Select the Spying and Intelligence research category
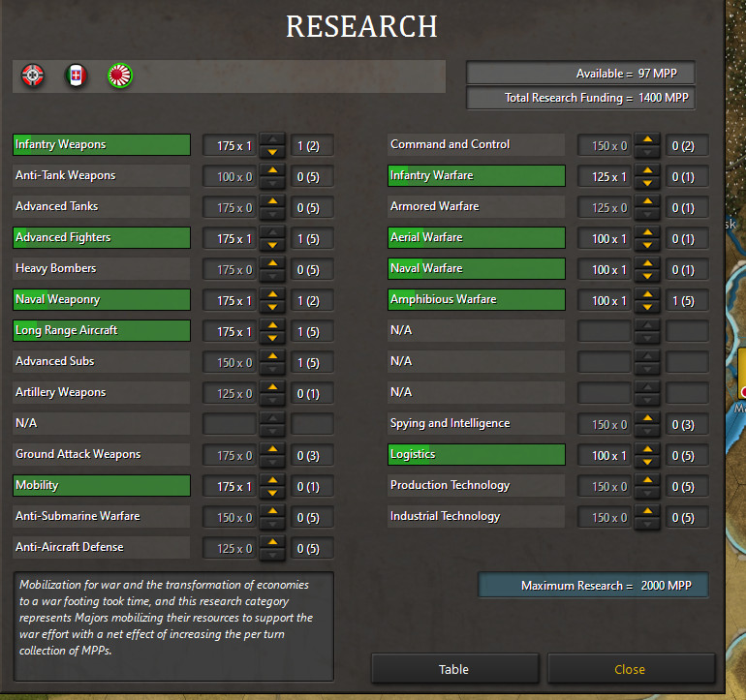746x700 pixels. (x=477, y=423)
